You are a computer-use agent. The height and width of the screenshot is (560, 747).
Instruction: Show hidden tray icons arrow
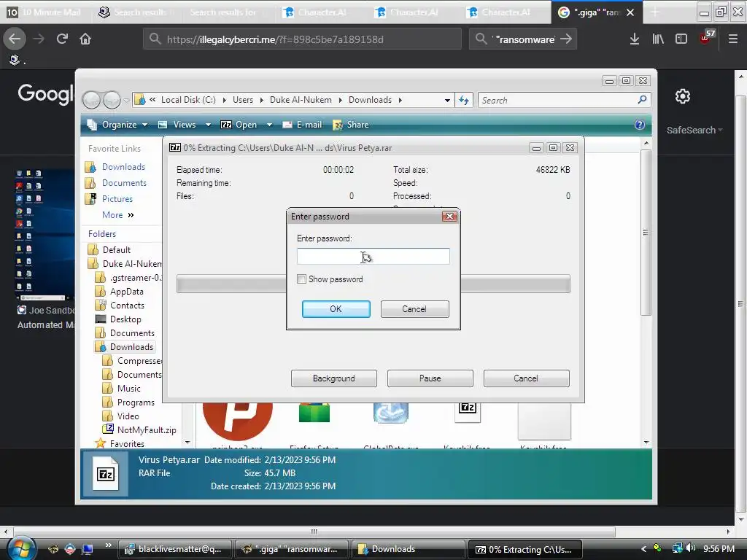[x=643, y=549]
